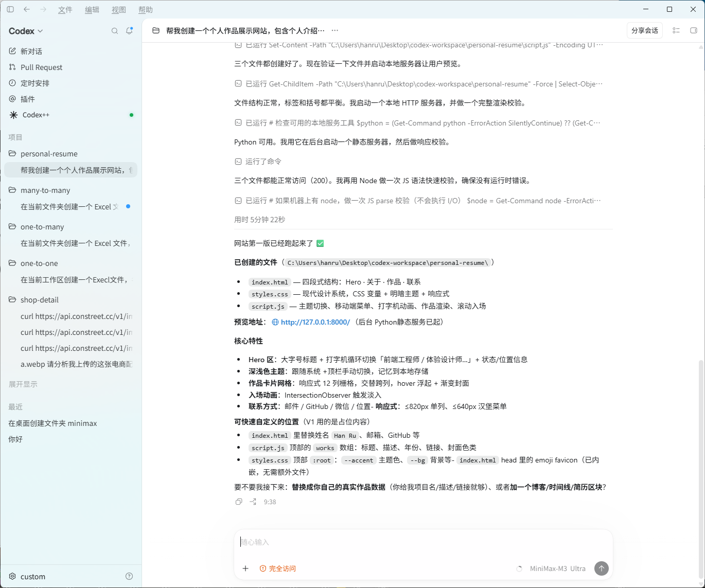Collapse the many-to-many project folder
The image size is (705, 588).
[x=70, y=190]
